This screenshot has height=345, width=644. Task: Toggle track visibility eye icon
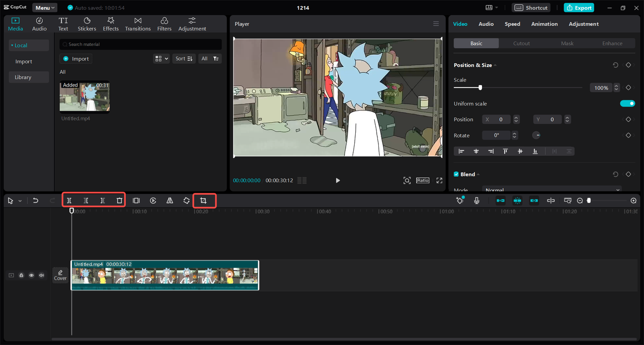[31, 275]
